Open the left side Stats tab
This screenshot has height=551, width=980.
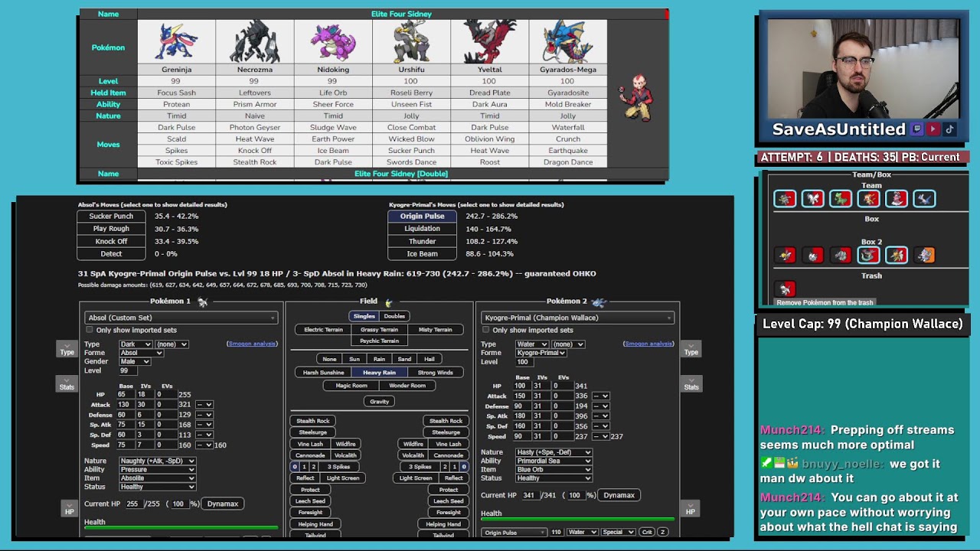tap(67, 384)
